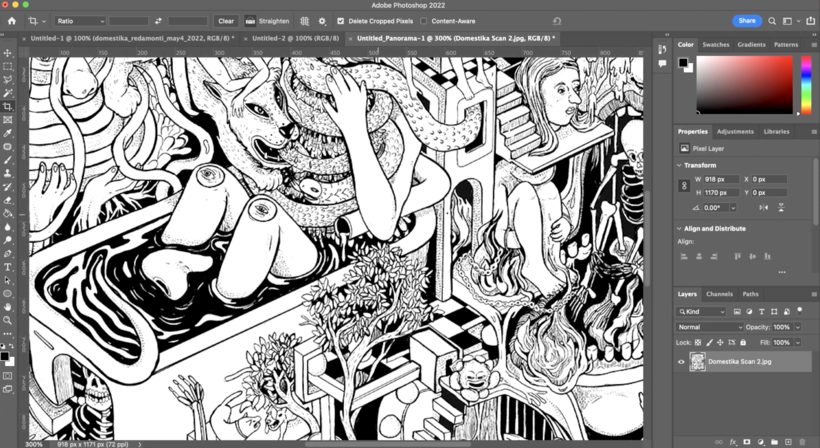
Task: Reset the crop box with undo arrow
Action: [x=557, y=21]
